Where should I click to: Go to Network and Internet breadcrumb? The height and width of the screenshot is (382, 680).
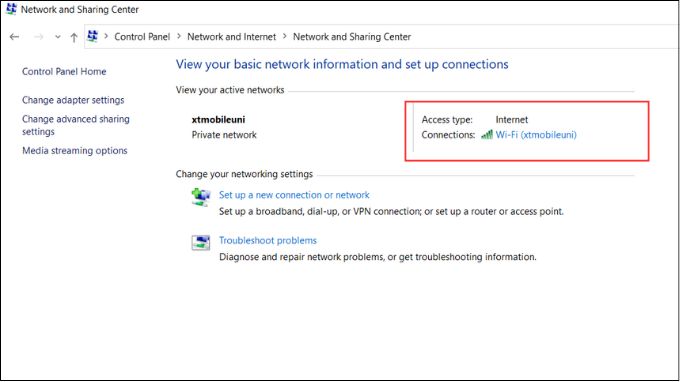pos(232,37)
